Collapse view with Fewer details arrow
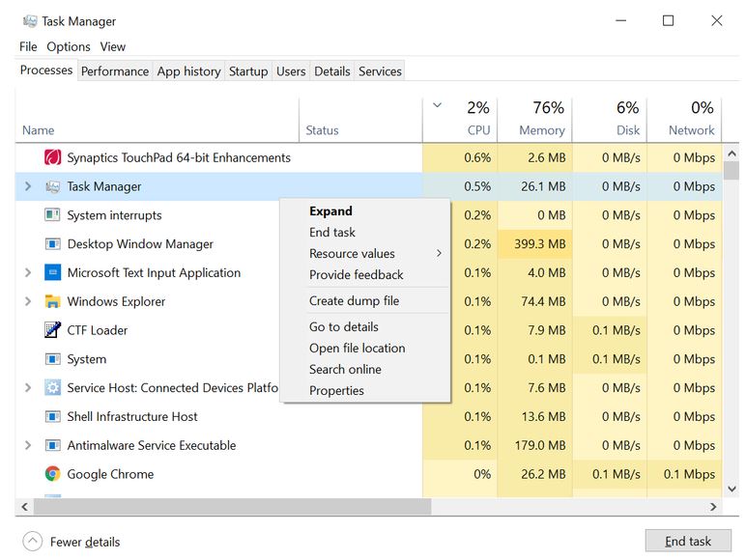Viewport: 746px width, 560px height. 32,541
